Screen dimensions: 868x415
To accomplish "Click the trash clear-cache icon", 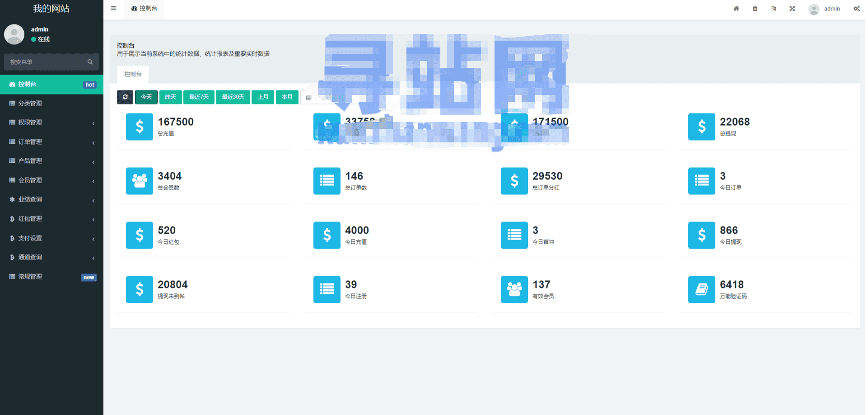I will point(755,9).
